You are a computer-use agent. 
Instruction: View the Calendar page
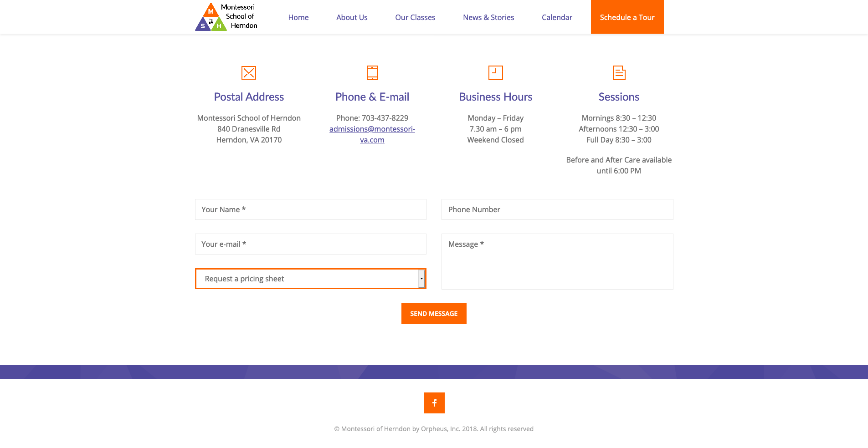[x=557, y=17]
